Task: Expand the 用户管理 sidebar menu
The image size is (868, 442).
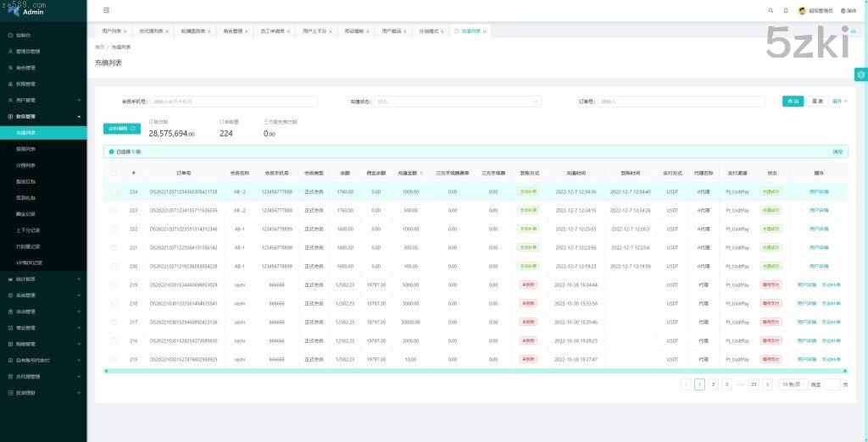Action: click(42, 100)
